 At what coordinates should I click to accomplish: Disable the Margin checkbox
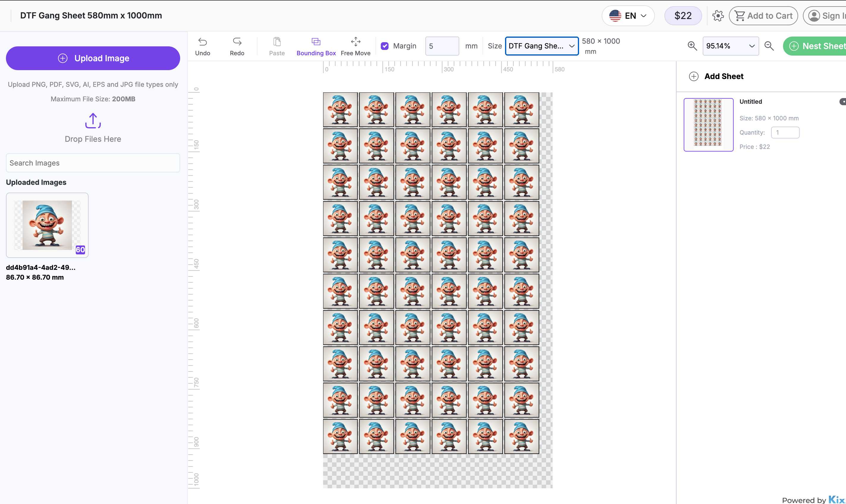pos(385,46)
